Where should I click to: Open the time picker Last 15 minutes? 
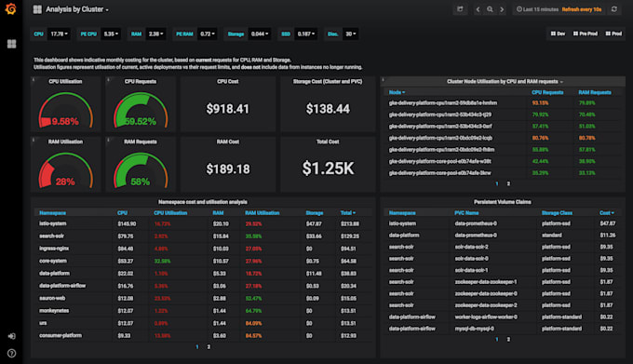coord(537,9)
